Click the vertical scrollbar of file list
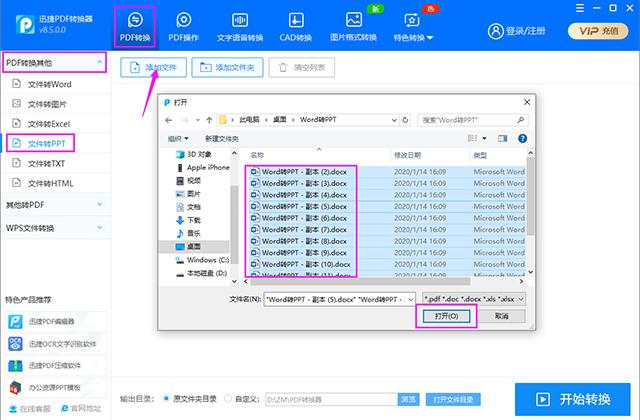 pos(531,196)
